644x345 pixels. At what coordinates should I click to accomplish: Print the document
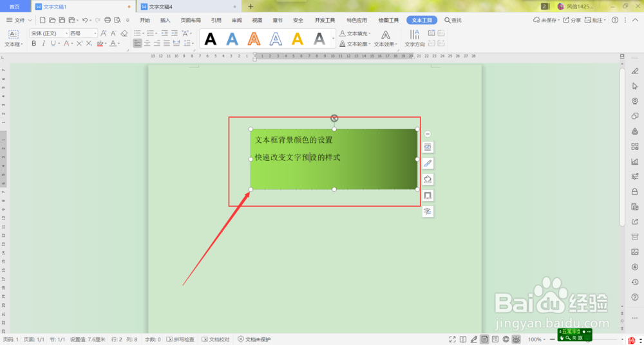[x=108, y=20]
